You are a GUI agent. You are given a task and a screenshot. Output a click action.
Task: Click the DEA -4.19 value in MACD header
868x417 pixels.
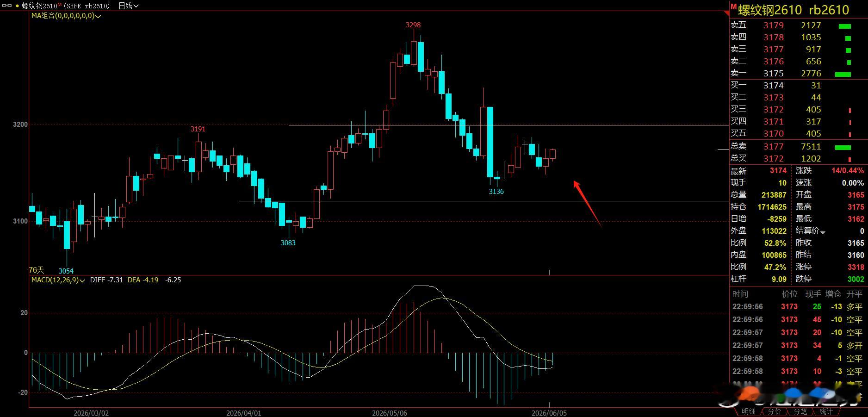coord(143,280)
